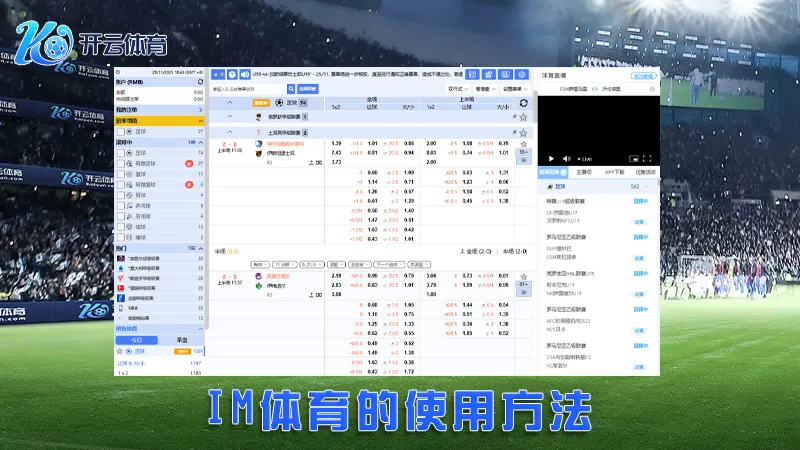Select the 今日 tab
Image resolution: width=800 pixels, height=450 pixels.
(x=137, y=340)
